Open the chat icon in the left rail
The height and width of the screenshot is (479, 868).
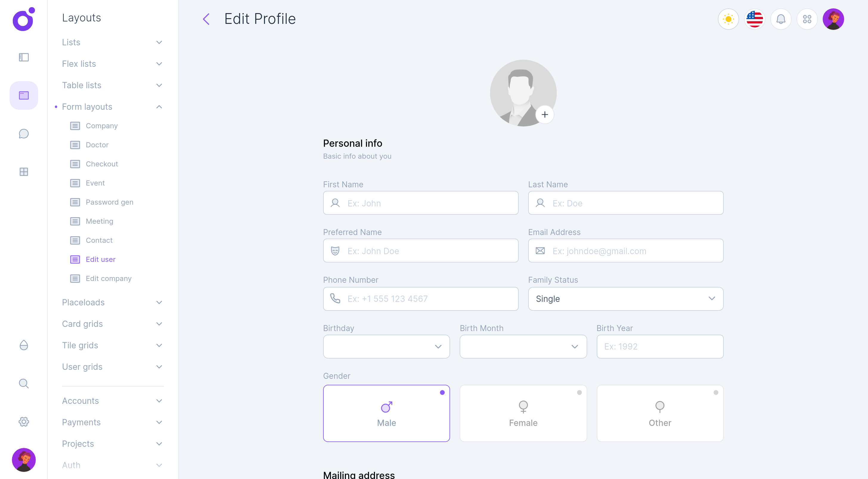coord(24,134)
